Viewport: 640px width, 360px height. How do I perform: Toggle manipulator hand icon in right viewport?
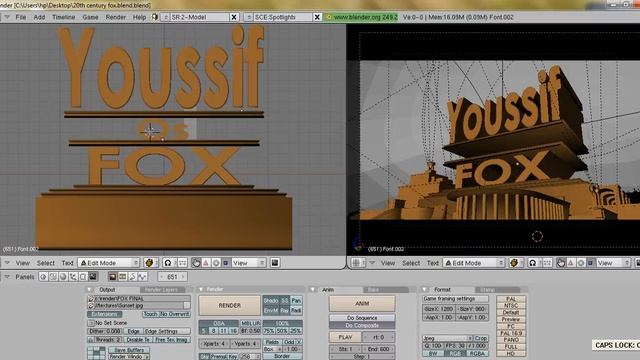tap(561, 263)
